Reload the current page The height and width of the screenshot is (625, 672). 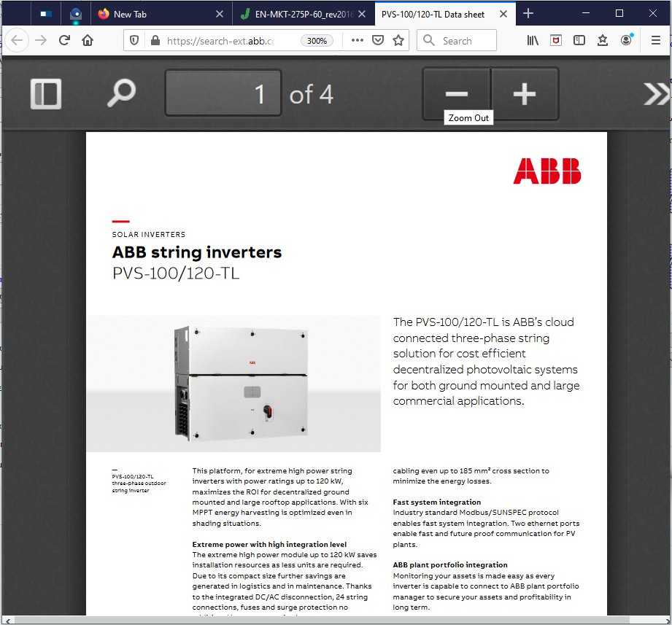click(64, 41)
